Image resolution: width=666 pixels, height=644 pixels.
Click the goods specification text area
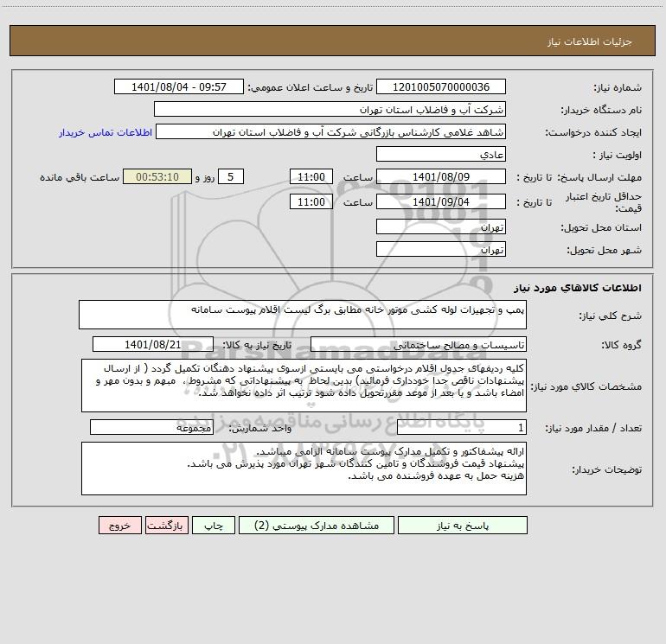point(304,386)
